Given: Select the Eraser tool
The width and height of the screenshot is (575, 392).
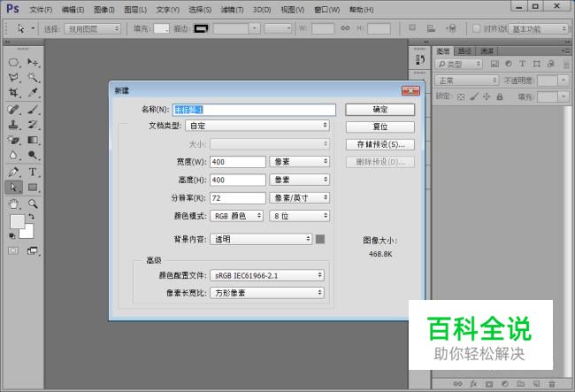Looking at the screenshot, I should tap(13, 140).
